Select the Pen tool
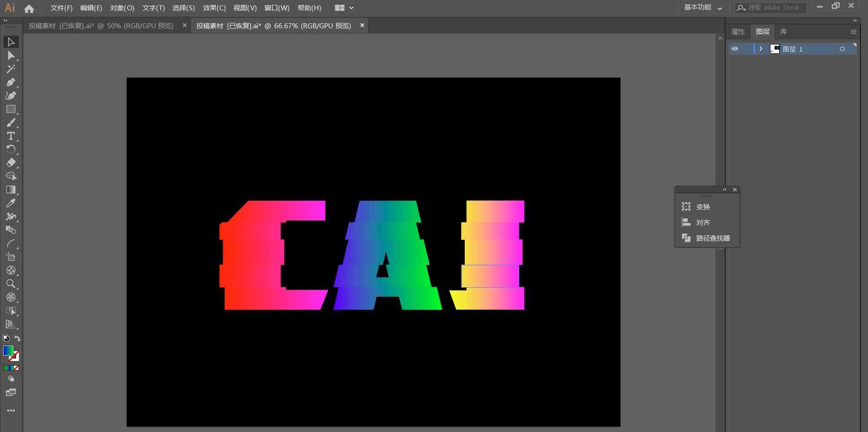This screenshot has width=868, height=432. [x=11, y=82]
